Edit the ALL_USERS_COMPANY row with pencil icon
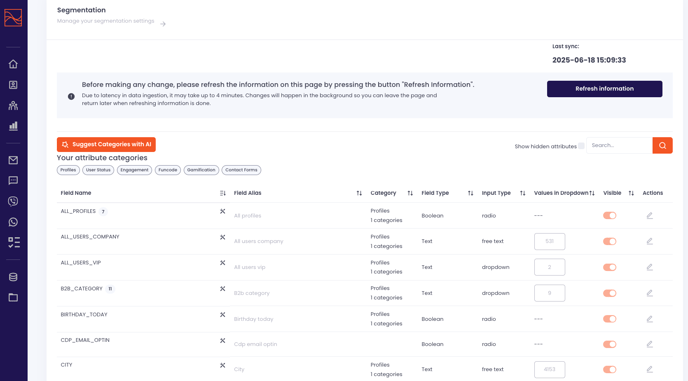The width and height of the screenshot is (688, 381). point(649,241)
